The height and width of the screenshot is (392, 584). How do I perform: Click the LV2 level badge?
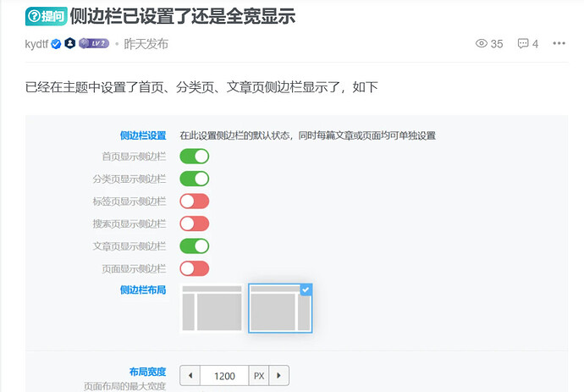click(x=94, y=44)
